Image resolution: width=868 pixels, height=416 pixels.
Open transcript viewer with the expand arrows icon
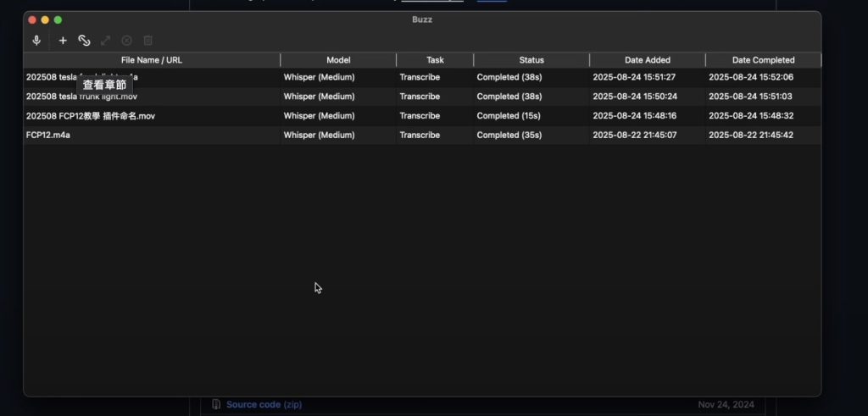point(106,40)
